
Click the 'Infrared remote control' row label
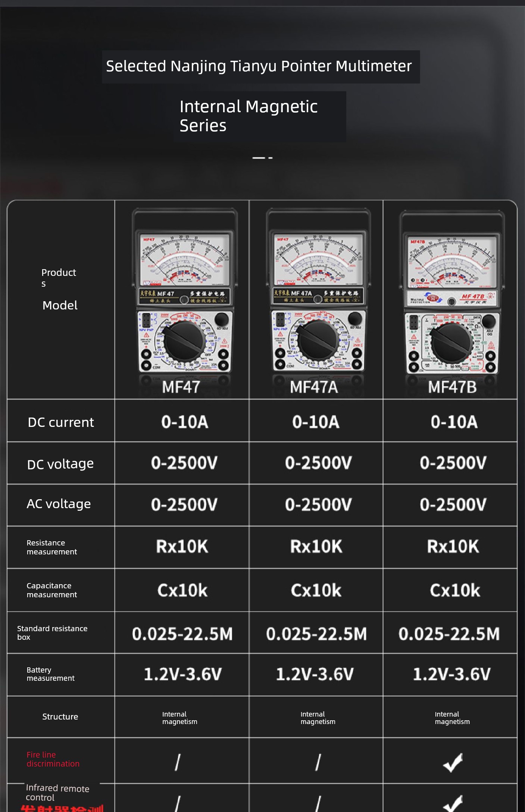pos(57,793)
